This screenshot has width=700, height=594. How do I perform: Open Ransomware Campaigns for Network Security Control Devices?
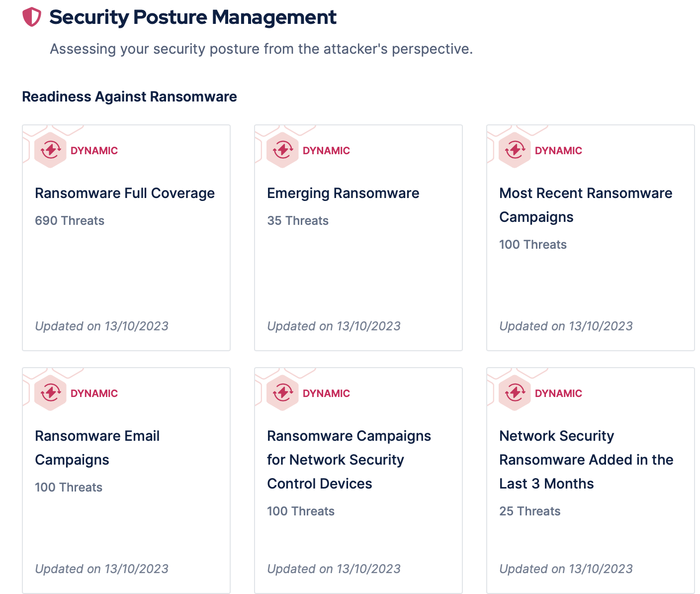pyautogui.click(x=349, y=459)
